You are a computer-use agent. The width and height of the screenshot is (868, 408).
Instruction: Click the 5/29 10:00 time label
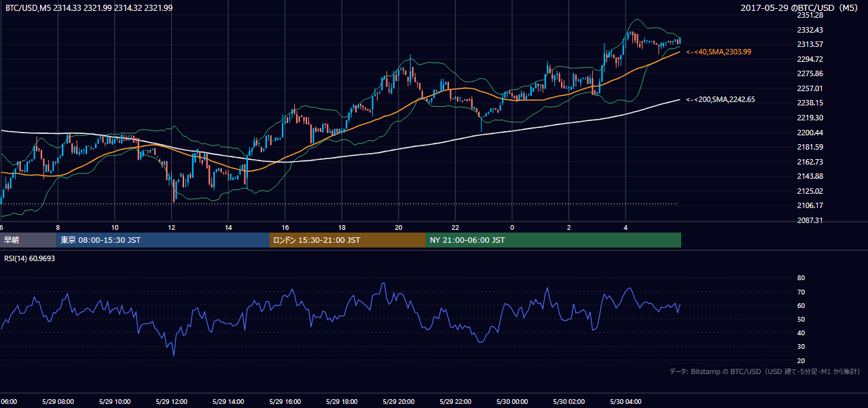click(115, 401)
